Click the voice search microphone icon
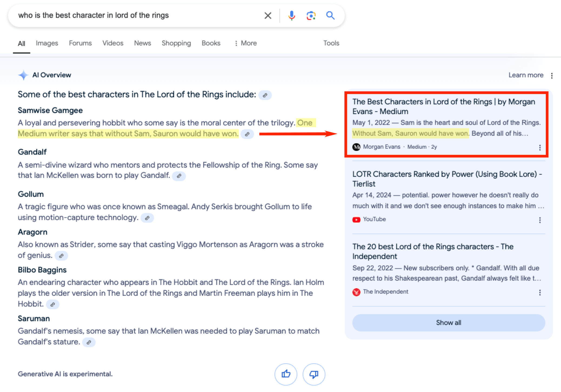The width and height of the screenshot is (561, 392). (x=292, y=15)
